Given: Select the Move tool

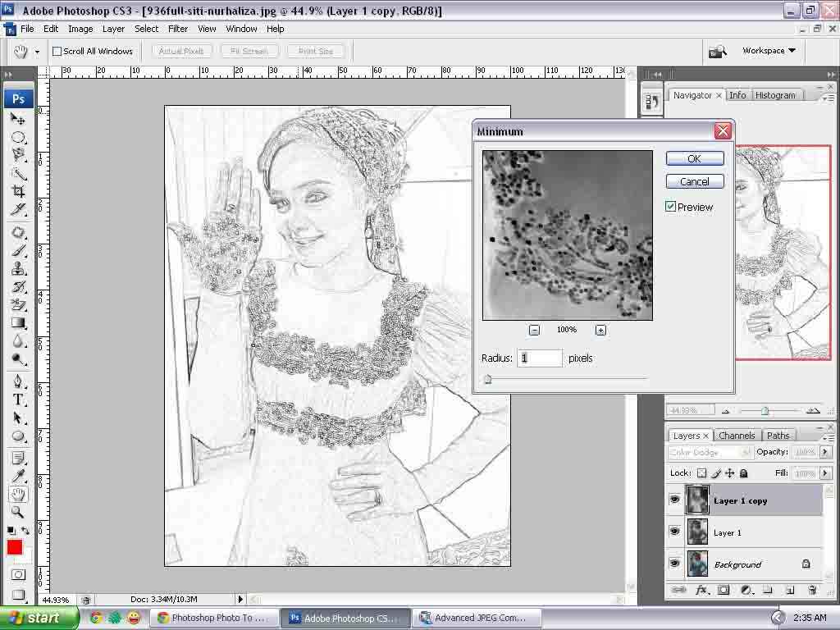Looking at the screenshot, I should (x=18, y=119).
